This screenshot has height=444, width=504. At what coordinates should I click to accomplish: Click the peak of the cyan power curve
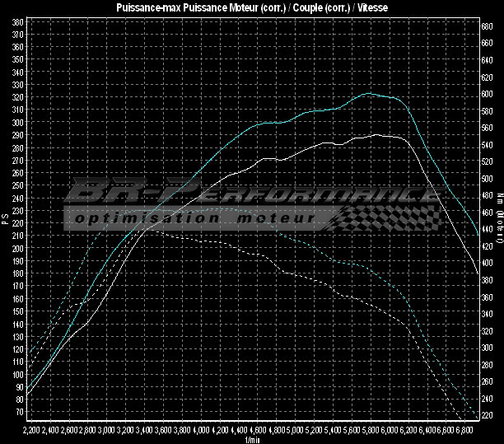click(370, 94)
